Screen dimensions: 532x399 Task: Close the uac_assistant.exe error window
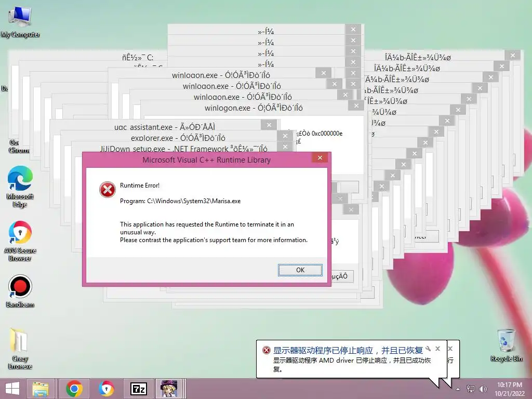(x=269, y=125)
